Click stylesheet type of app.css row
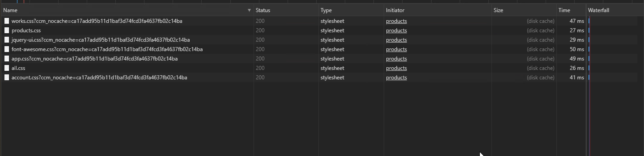 coord(332,58)
